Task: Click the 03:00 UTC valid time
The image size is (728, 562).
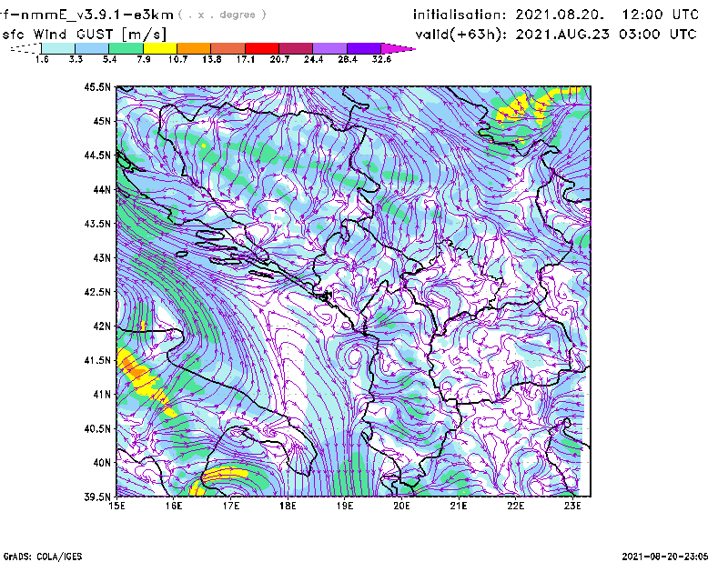Action: [x=658, y=35]
